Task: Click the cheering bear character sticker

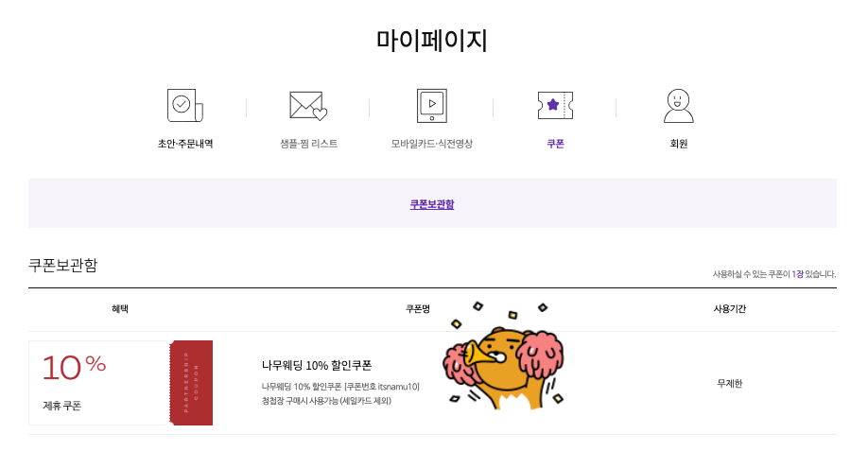Action: point(504,356)
